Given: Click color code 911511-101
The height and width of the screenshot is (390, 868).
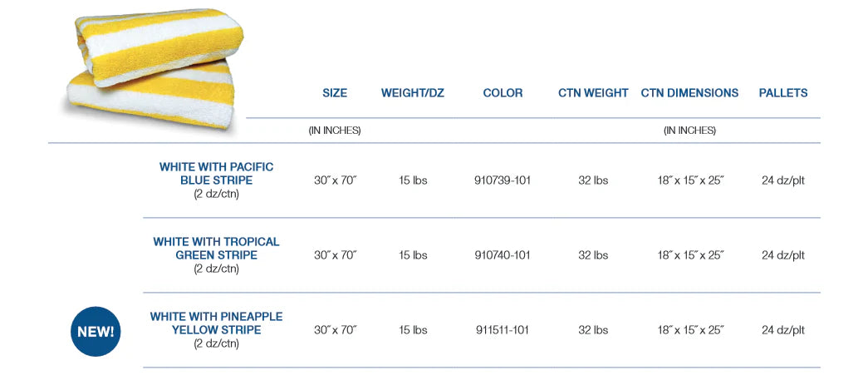Looking at the screenshot, I should coord(502,330).
